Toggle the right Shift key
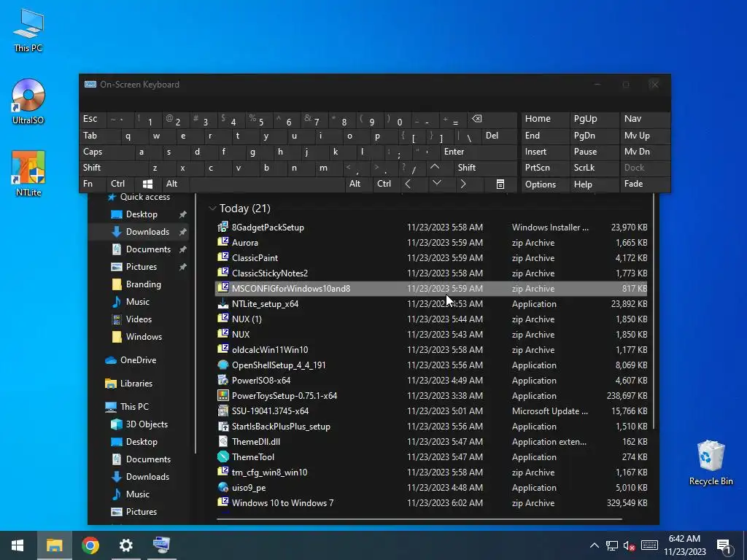747x560 pixels. (x=485, y=168)
